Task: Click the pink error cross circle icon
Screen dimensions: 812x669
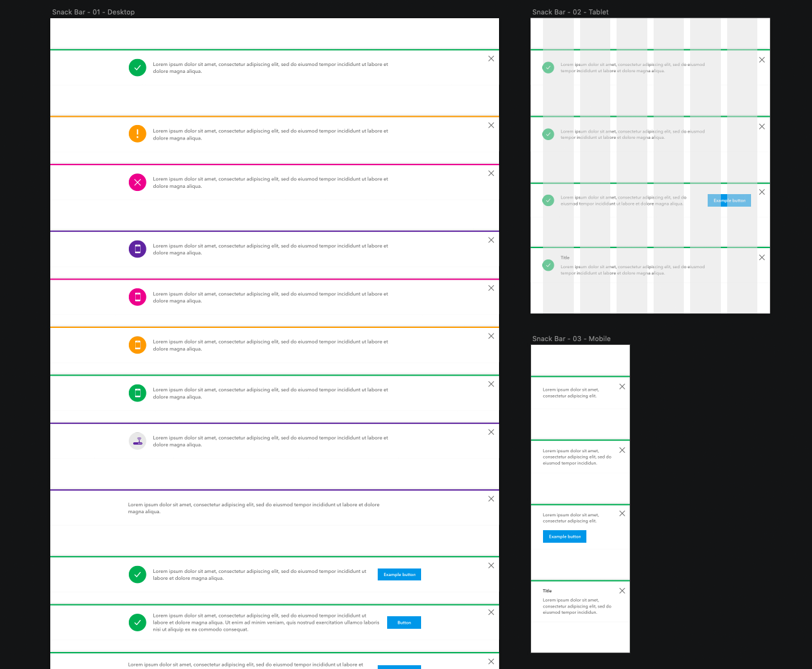Action: coord(138,182)
